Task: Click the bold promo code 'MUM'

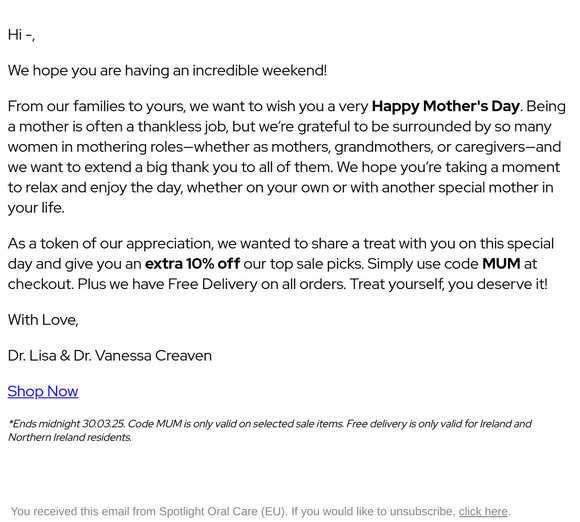Action: coord(501,264)
